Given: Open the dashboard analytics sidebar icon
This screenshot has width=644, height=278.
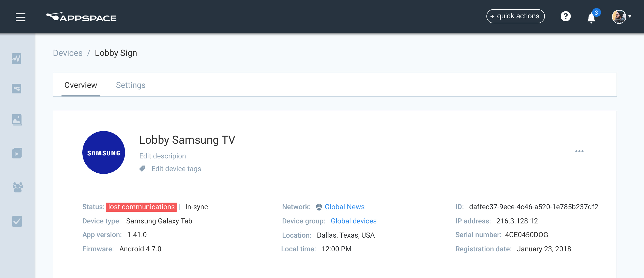Looking at the screenshot, I should pyautogui.click(x=17, y=59).
